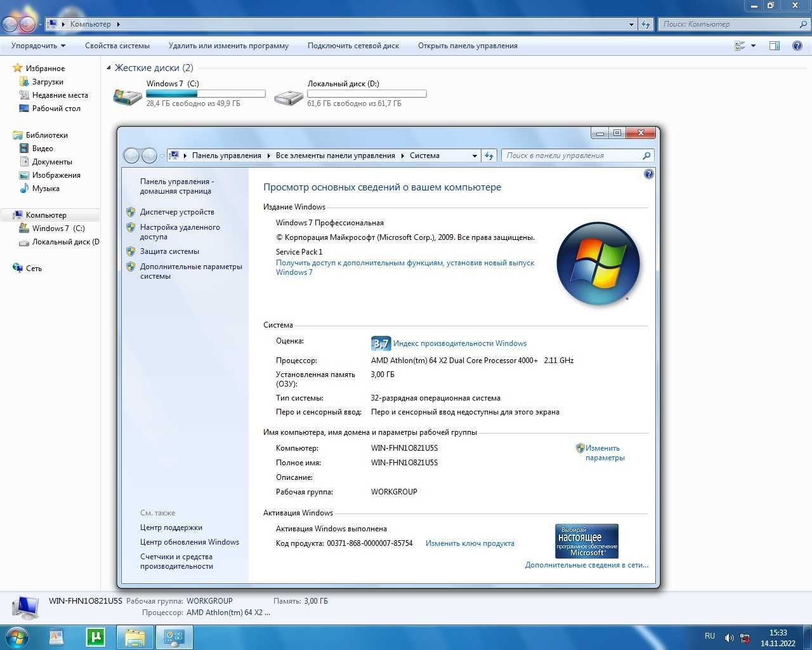Viewport: 812px width, 650px height.
Task: Open Настройка удаленного доступа
Action: pyautogui.click(x=180, y=232)
